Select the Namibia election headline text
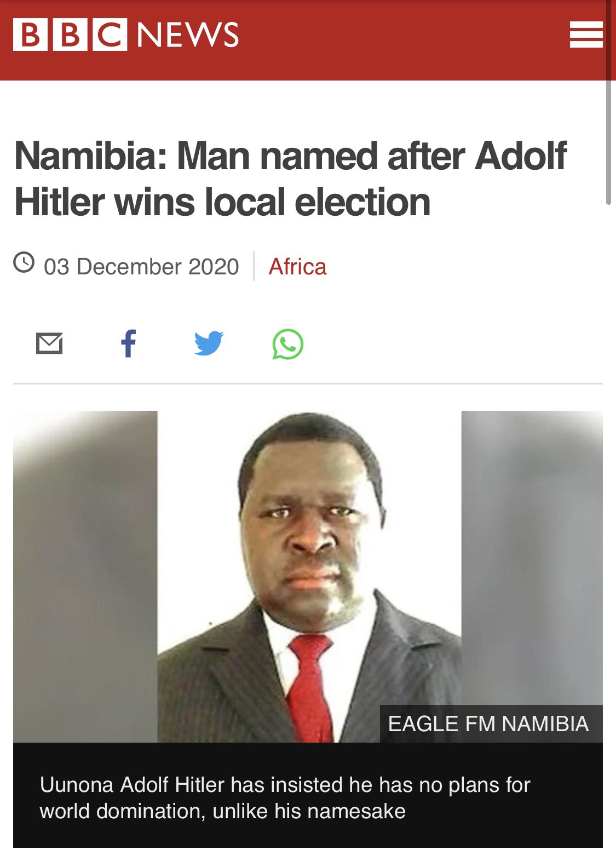This screenshot has height=856, width=616. 290,179
